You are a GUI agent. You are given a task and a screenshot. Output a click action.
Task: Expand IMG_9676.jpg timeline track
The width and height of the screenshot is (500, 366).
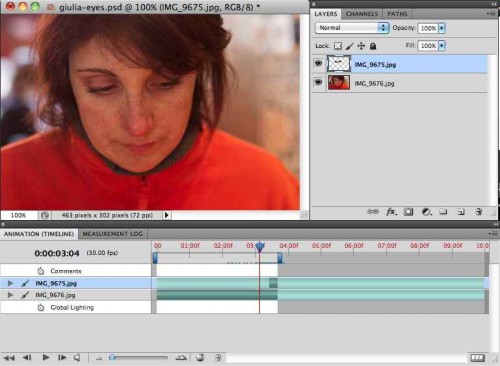pyautogui.click(x=11, y=295)
